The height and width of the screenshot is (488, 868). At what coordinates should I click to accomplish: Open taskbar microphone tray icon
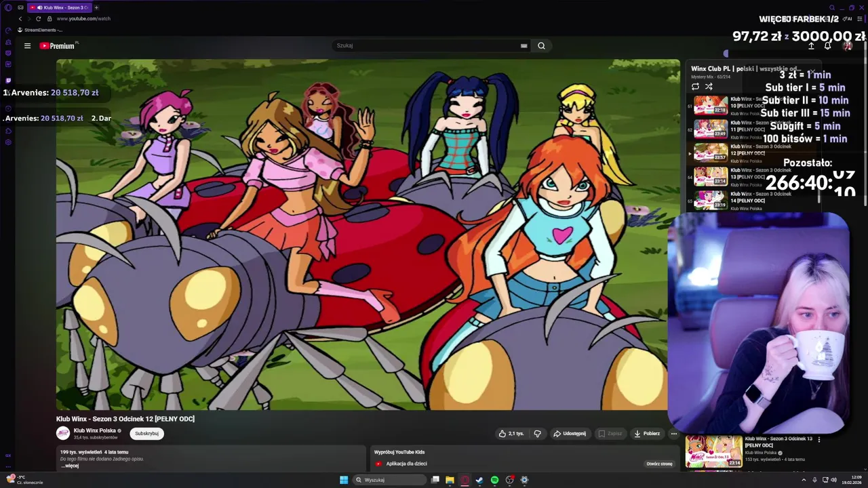point(814,480)
